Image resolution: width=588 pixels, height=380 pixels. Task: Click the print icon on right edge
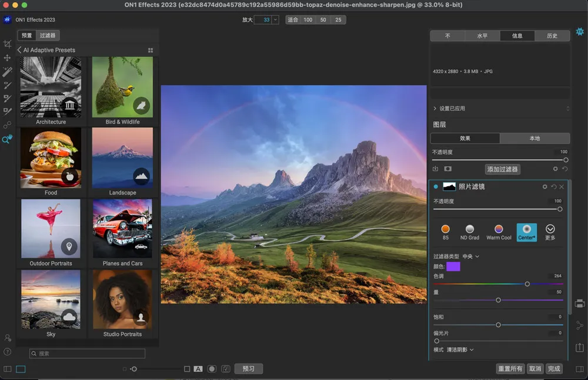(x=580, y=304)
